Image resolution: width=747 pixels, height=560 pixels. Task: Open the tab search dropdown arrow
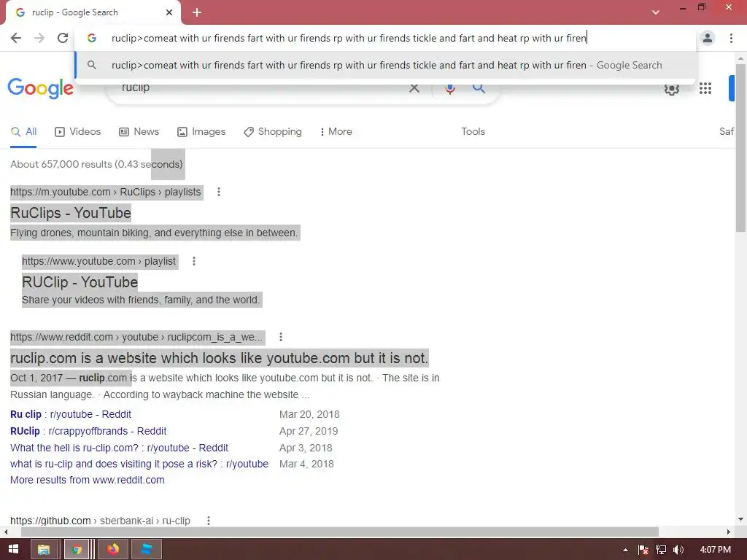point(656,12)
